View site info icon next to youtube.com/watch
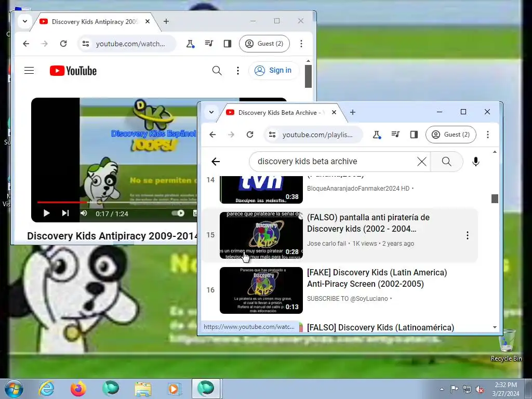Screen dimensions: 532x399 coord(86,44)
